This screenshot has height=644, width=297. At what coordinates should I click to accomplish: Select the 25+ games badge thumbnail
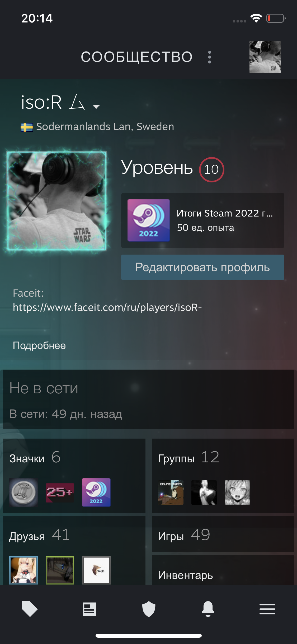60,493
